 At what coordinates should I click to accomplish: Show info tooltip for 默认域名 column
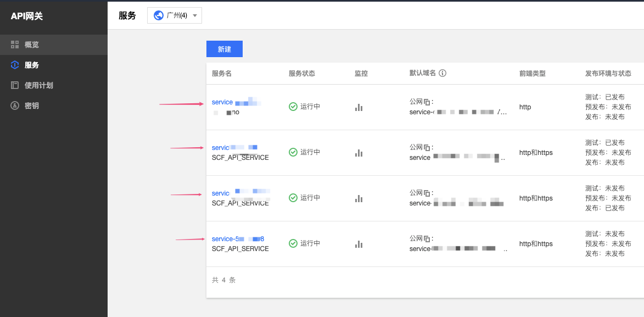[443, 74]
